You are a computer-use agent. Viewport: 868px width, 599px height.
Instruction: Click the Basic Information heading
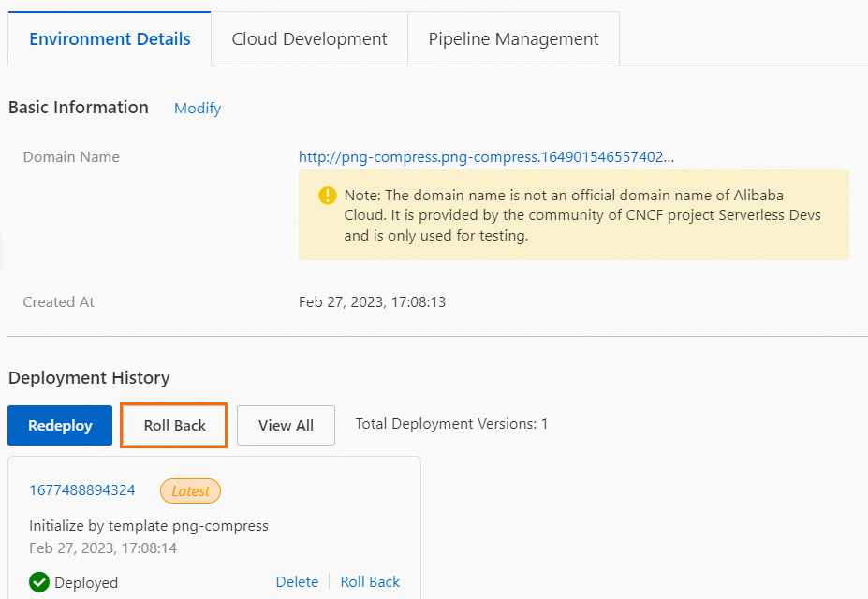coord(78,107)
